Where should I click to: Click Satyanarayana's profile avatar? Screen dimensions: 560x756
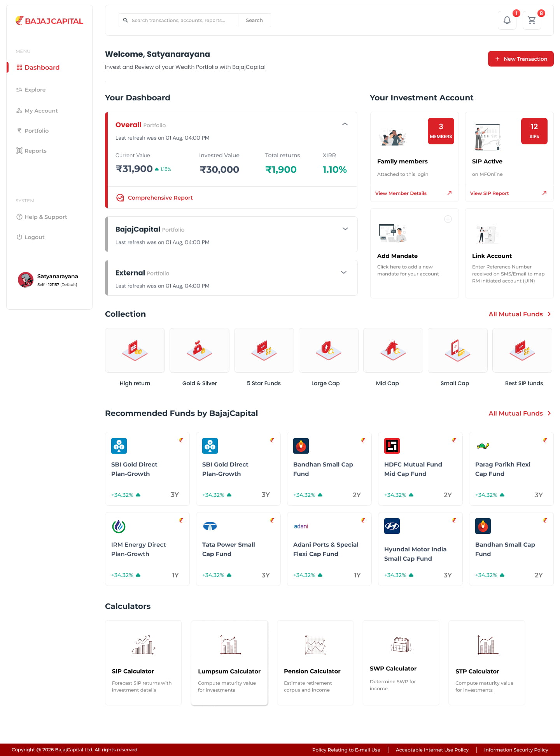[26, 280]
